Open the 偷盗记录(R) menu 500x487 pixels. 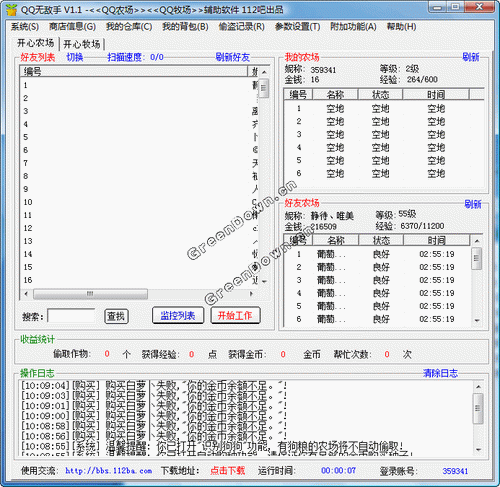[x=242, y=27]
